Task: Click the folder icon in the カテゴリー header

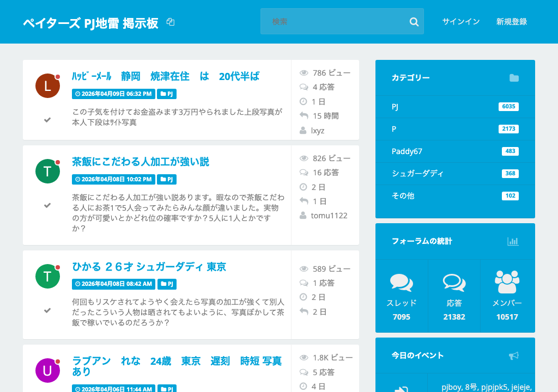Action: click(x=514, y=78)
